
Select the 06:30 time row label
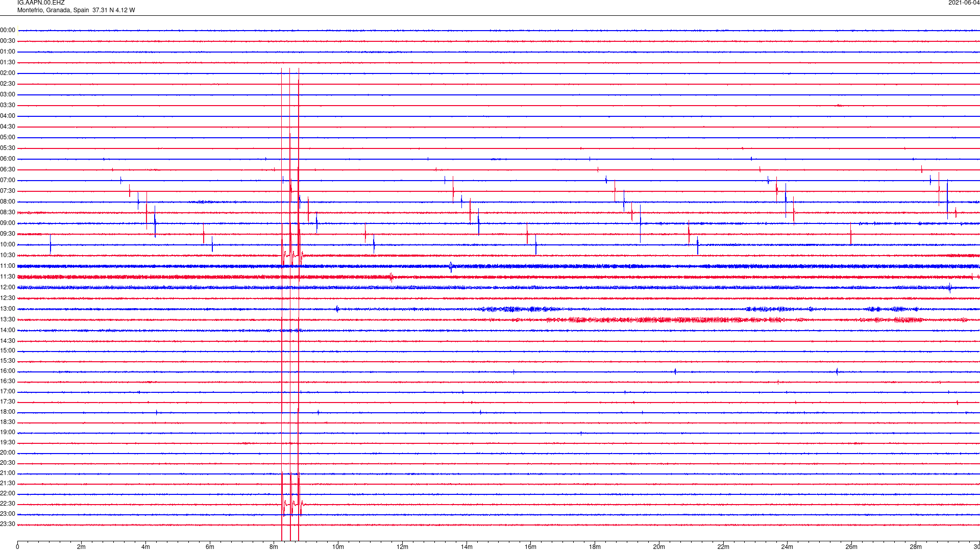(x=8, y=170)
